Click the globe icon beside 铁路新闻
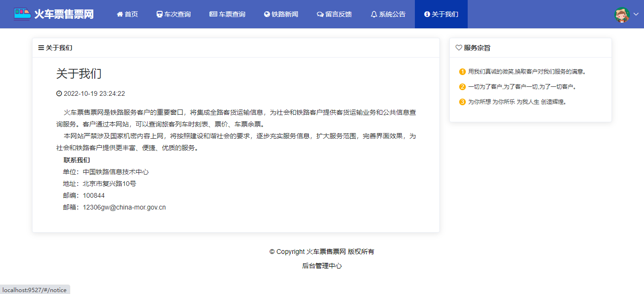The height and width of the screenshot is (294, 644). click(267, 14)
